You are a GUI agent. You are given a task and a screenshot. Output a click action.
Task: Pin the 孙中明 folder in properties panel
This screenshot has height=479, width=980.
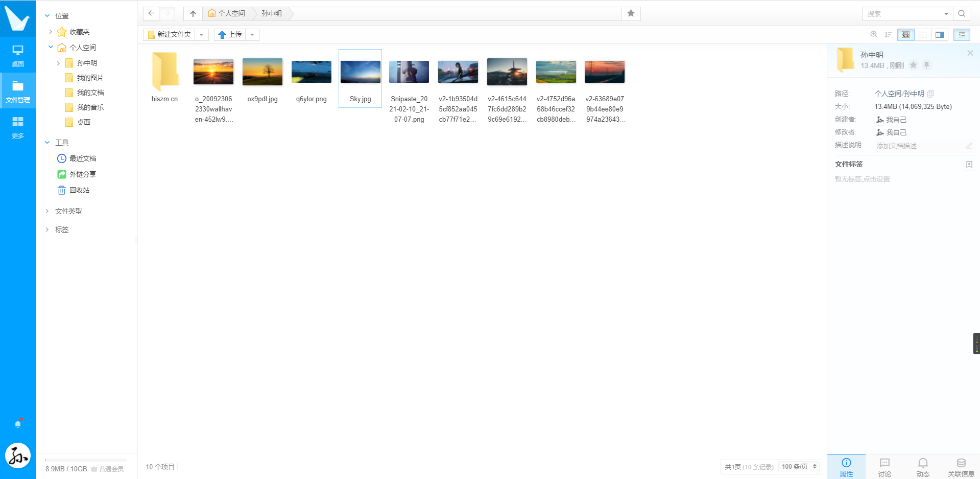point(927,65)
